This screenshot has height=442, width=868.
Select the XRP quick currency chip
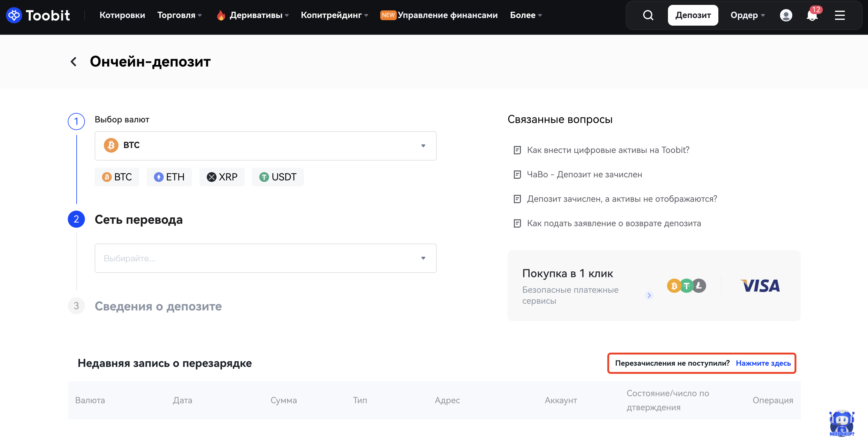pos(222,177)
